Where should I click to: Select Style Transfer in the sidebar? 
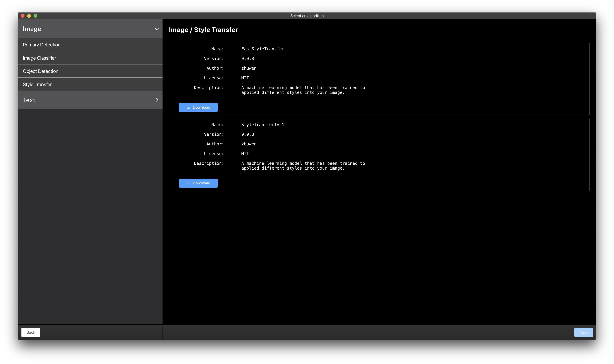[37, 84]
